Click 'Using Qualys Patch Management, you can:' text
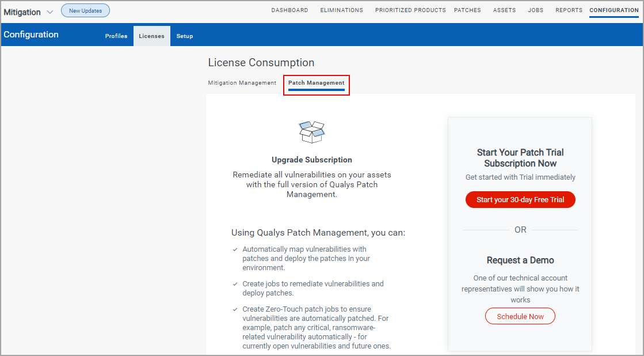Image resolution: width=644 pixels, height=356 pixels. (x=318, y=233)
